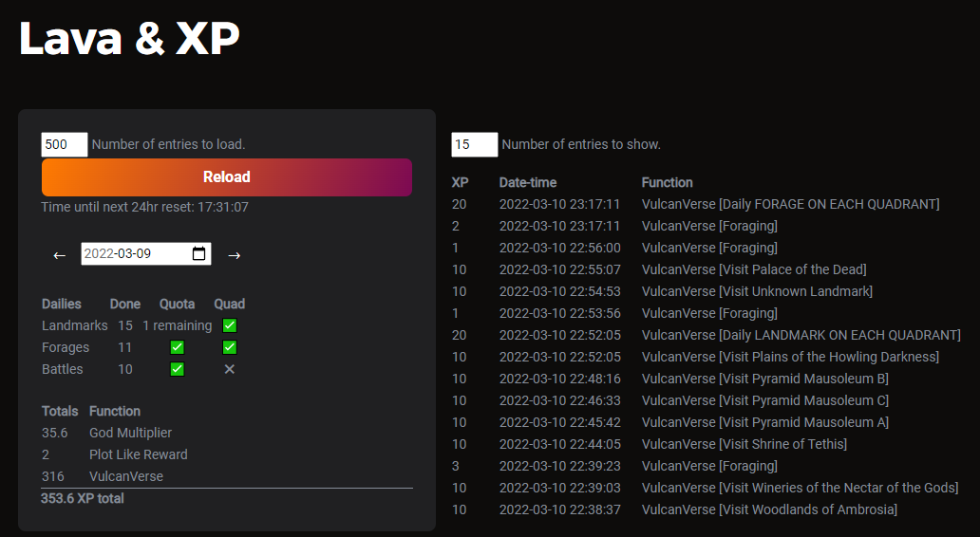The width and height of the screenshot is (980, 537).
Task: Click the Totals column header
Action: 60,411
